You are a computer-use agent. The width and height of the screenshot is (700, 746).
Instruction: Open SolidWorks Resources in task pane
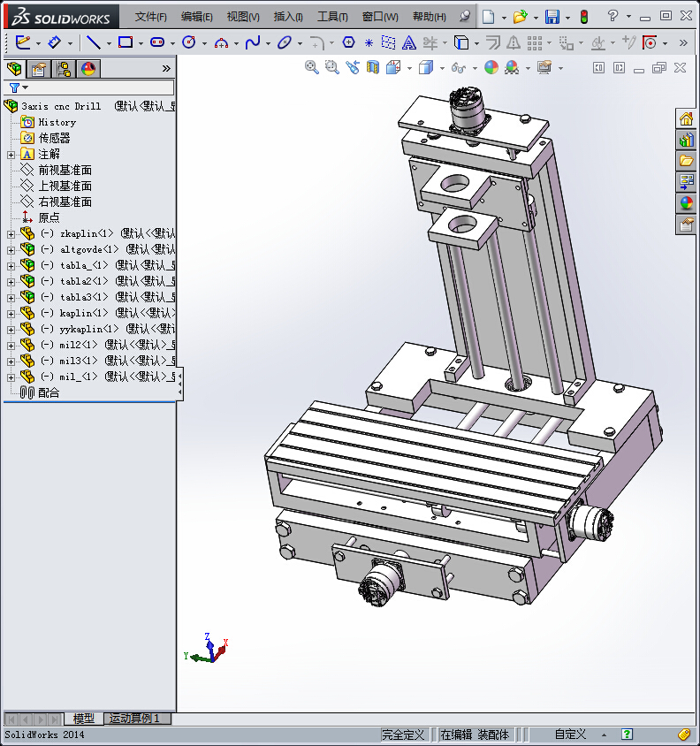click(x=686, y=118)
